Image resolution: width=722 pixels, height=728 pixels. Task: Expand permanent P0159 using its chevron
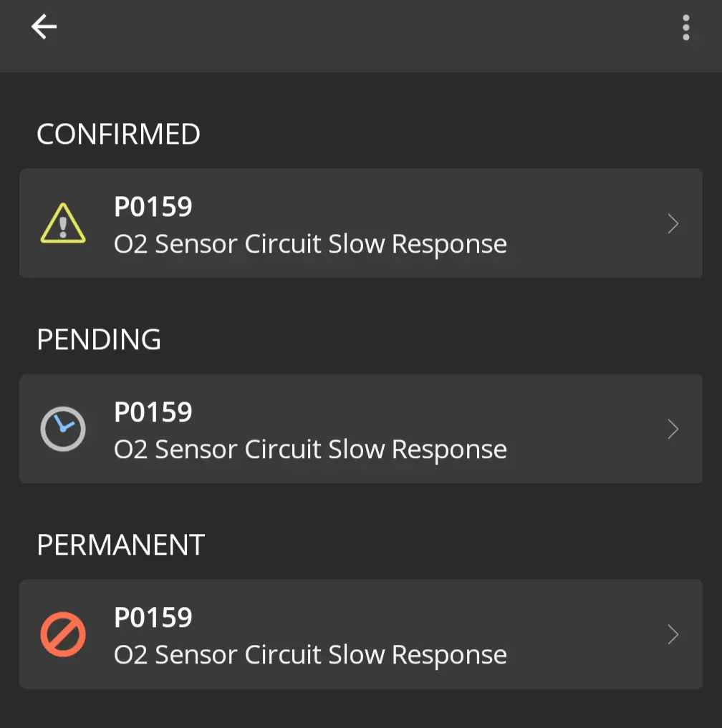point(673,634)
